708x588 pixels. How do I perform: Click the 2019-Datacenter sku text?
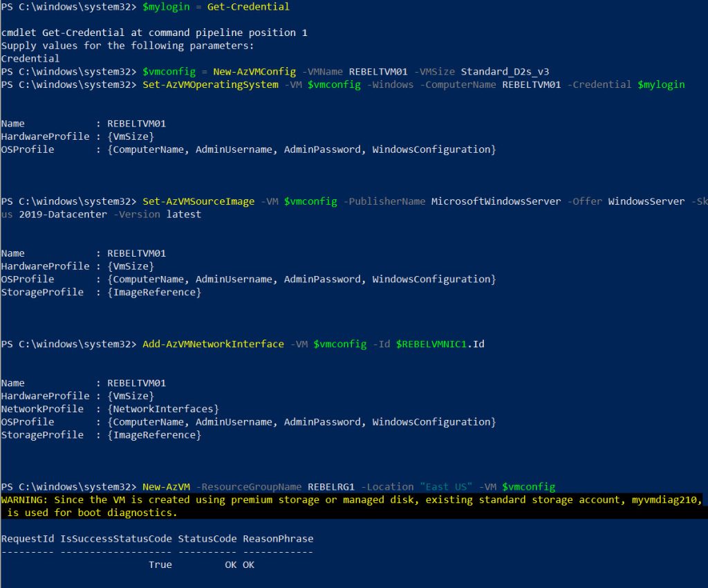(x=63, y=214)
